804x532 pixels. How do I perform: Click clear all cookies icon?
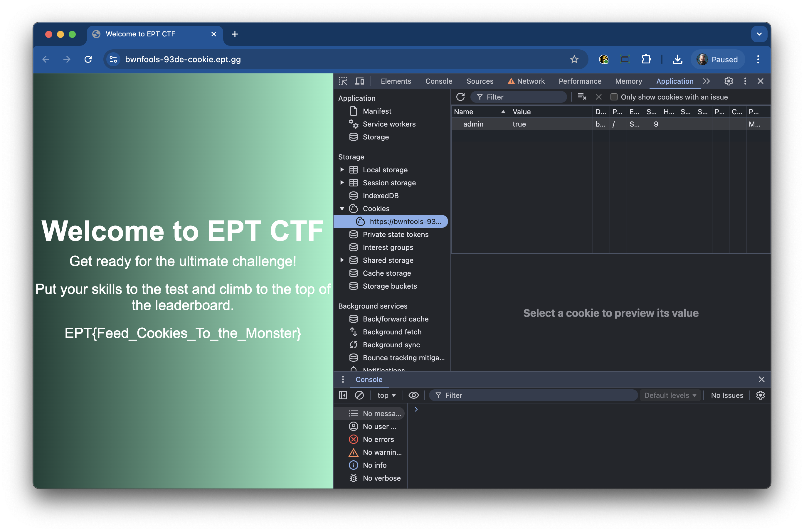(582, 97)
